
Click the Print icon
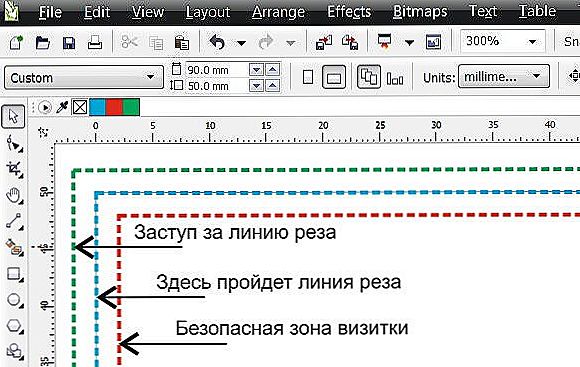[95, 43]
